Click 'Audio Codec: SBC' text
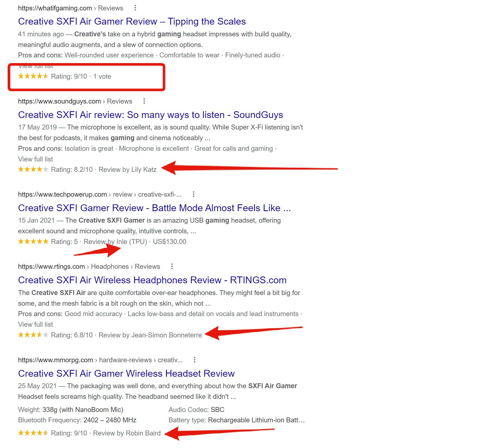The height and width of the screenshot is (448, 487). pos(196,410)
